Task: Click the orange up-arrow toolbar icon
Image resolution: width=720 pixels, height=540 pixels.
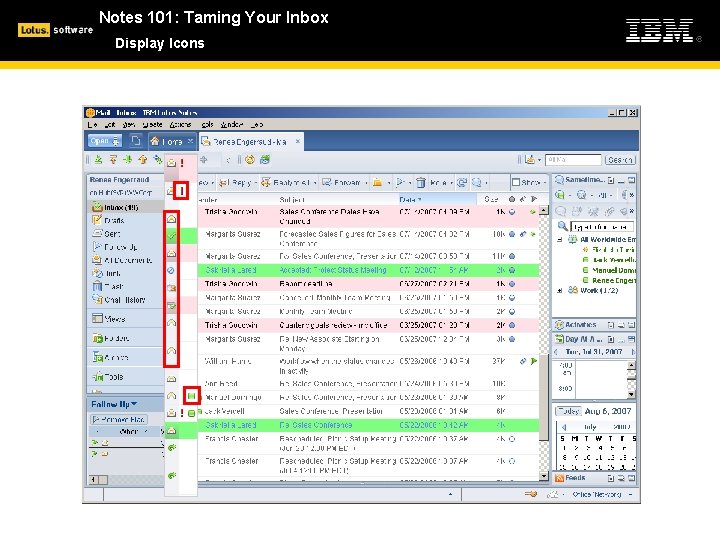Action: [x=143, y=160]
